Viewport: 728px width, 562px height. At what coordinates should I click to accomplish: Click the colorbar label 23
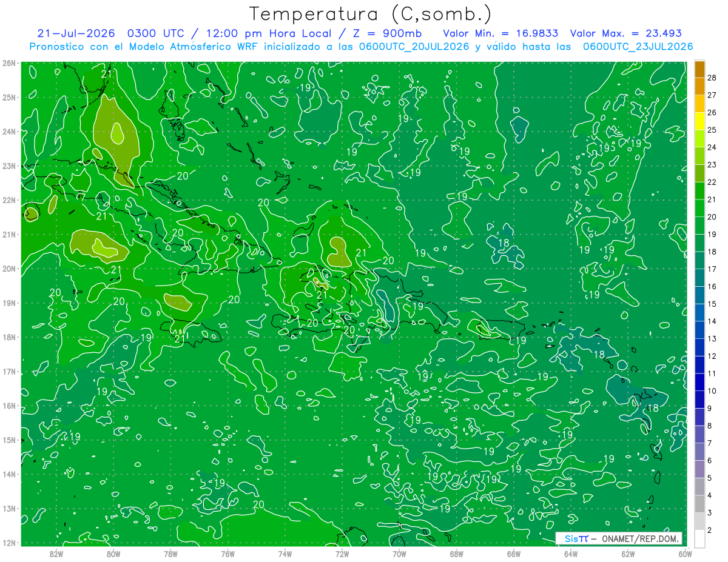712,165
